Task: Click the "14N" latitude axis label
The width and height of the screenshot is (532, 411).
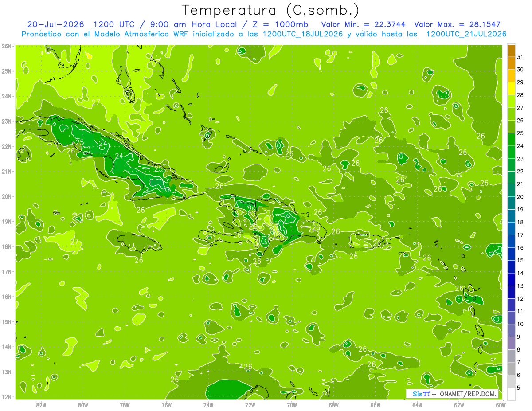Action: coord(7,347)
